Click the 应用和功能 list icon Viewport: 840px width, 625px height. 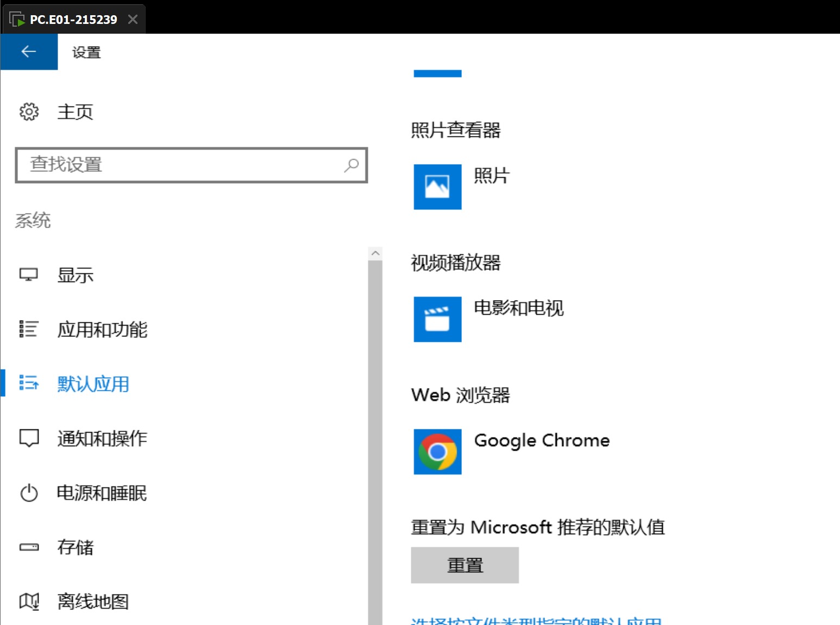[29, 329]
